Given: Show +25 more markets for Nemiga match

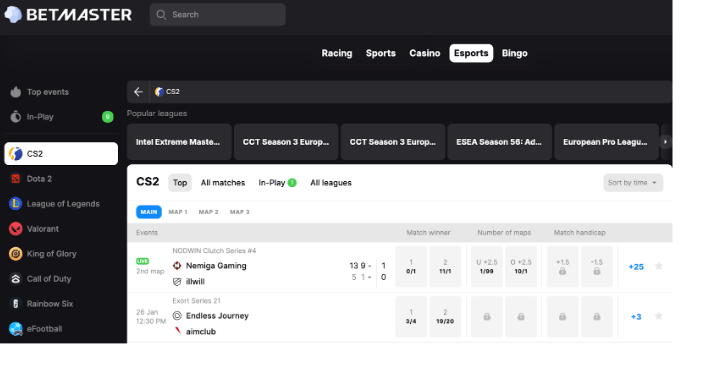Looking at the screenshot, I should tap(636, 267).
